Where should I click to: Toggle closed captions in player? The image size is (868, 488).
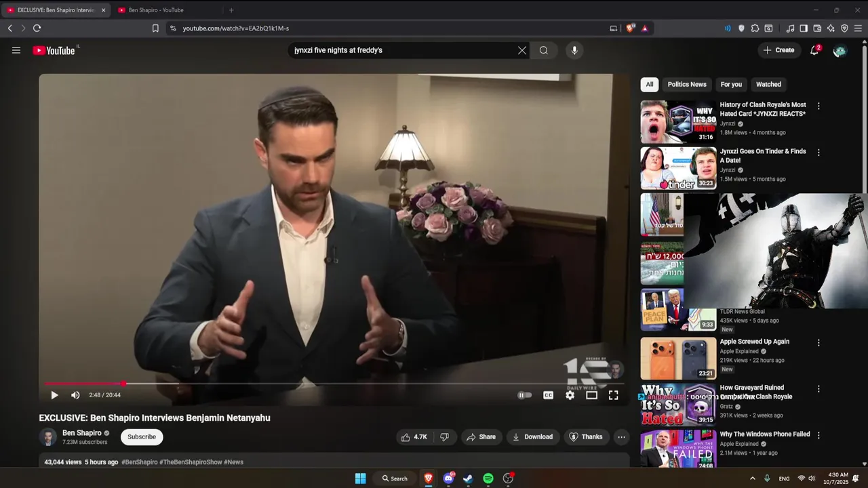[x=548, y=395]
